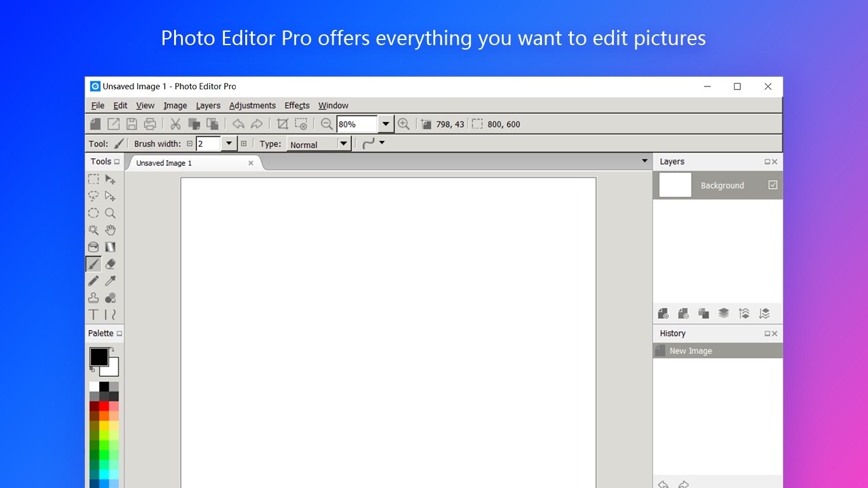Viewport: 868px width, 488px height.
Task: Click the Move layer down icon
Action: (x=764, y=313)
